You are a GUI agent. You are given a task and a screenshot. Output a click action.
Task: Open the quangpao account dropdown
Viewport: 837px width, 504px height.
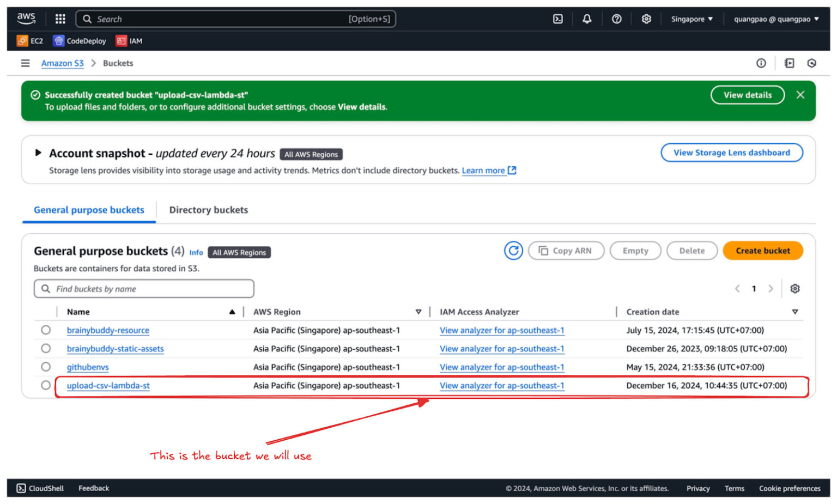tap(776, 19)
